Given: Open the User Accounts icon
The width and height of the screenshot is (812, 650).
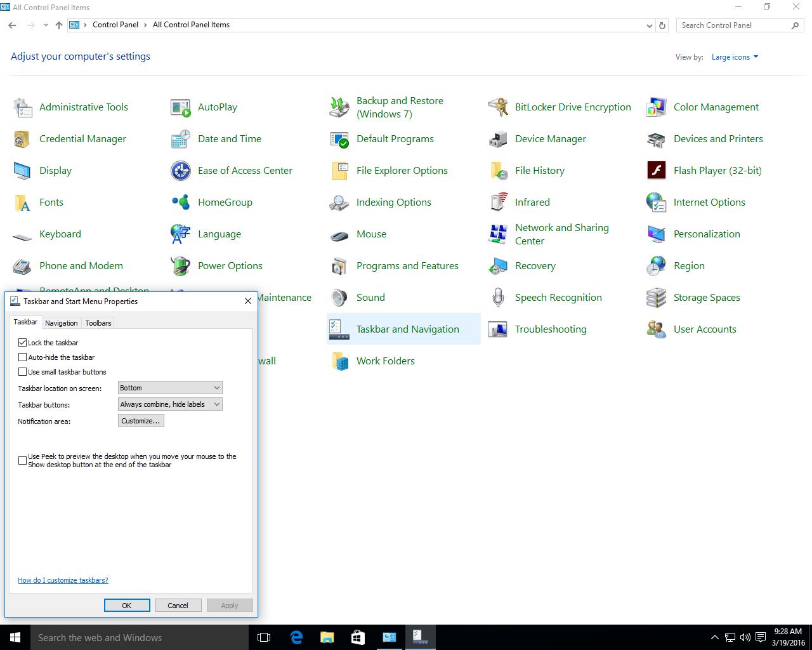Looking at the screenshot, I should [657, 329].
